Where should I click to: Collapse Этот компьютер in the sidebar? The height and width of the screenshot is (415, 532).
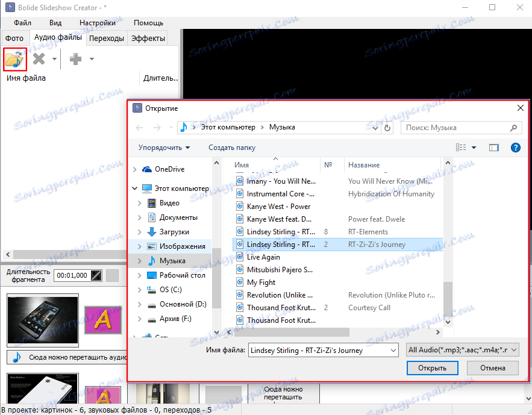tap(134, 188)
